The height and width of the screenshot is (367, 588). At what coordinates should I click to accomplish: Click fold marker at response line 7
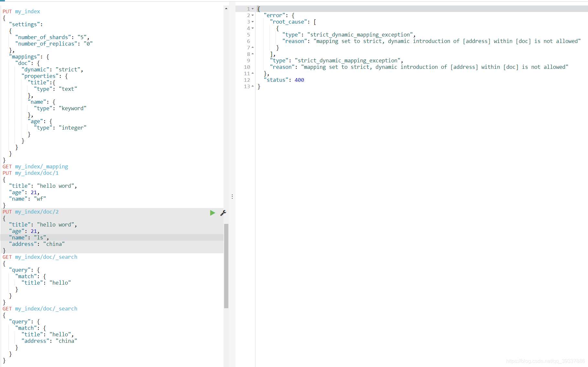coord(253,48)
